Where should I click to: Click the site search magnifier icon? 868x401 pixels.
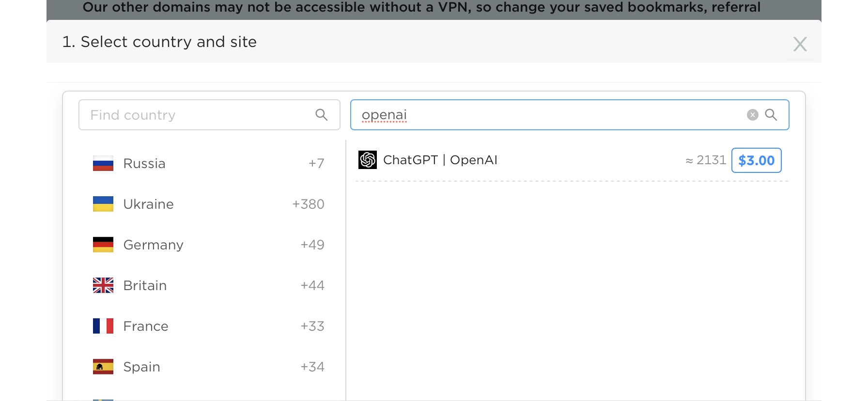[771, 115]
